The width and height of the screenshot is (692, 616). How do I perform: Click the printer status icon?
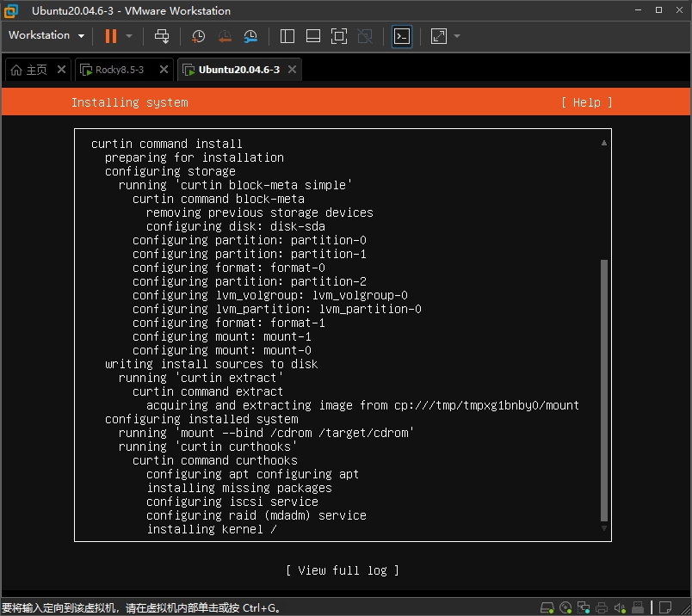[x=602, y=607]
